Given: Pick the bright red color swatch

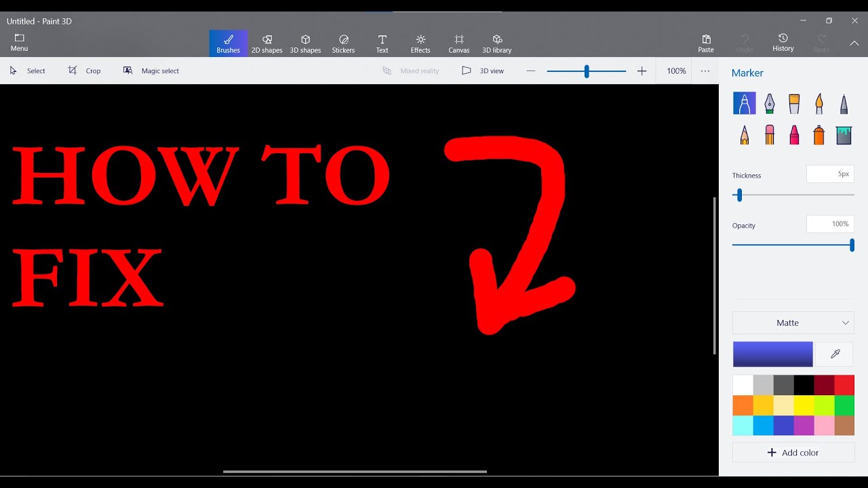Looking at the screenshot, I should tap(844, 385).
